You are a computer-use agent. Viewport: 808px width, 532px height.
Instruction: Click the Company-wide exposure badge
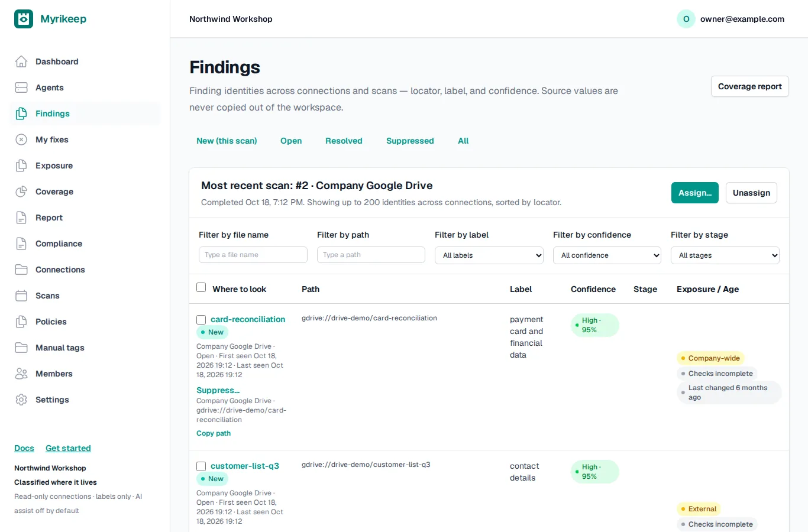coord(710,358)
